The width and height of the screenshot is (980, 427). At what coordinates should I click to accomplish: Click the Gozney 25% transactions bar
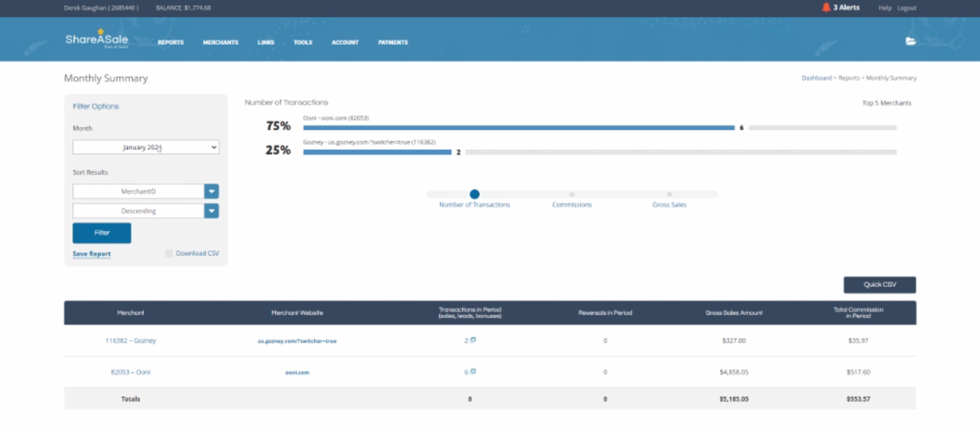click(x=377, y=152)
